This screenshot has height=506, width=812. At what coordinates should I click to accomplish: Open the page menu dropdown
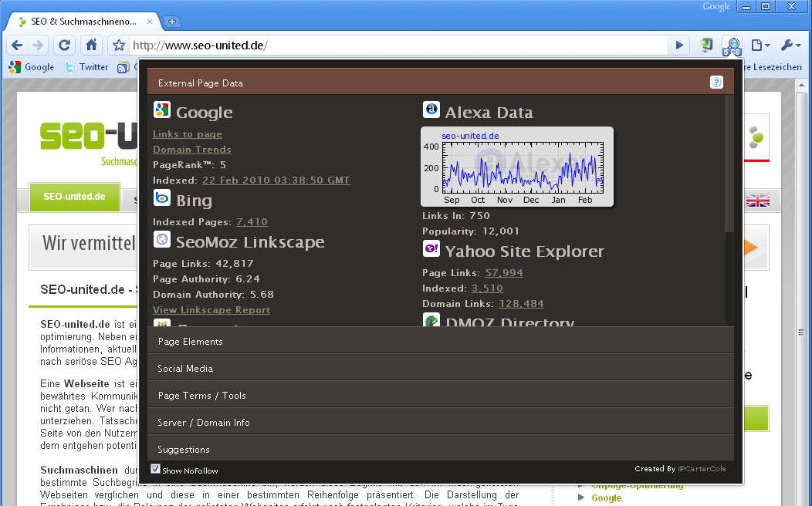(x=760, y=46)
